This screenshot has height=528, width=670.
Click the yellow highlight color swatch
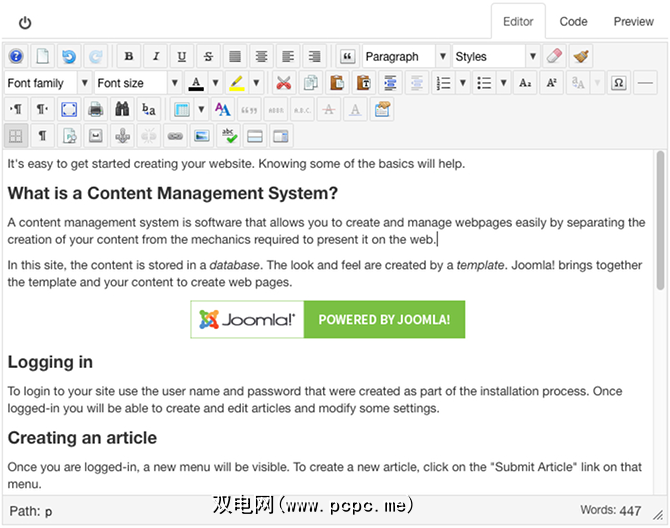click(237, 83)
